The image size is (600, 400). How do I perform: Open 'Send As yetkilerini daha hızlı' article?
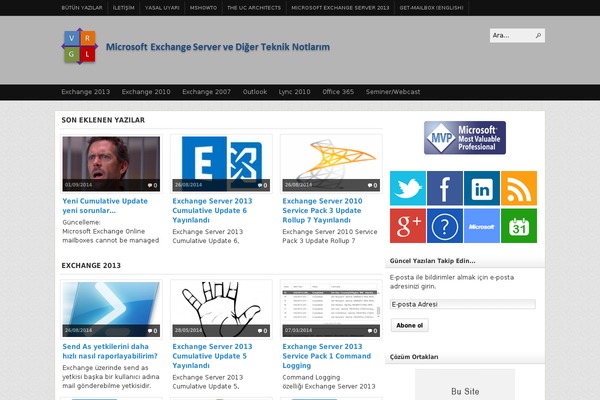[x=110, y=351]
